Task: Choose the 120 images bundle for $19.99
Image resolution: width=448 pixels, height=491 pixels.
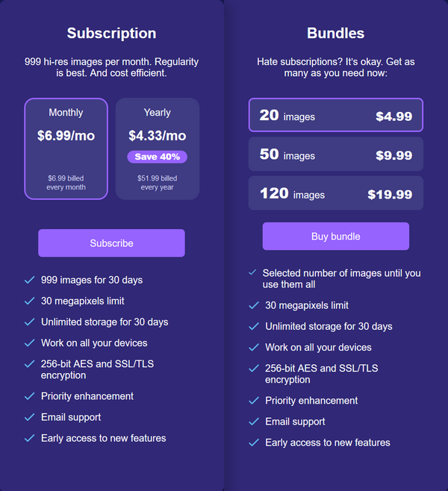Action: (x=335, y=193)
